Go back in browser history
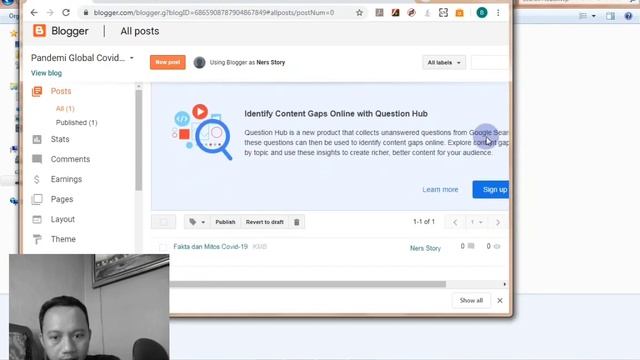The image size is (640, 360). coord(34,13)
